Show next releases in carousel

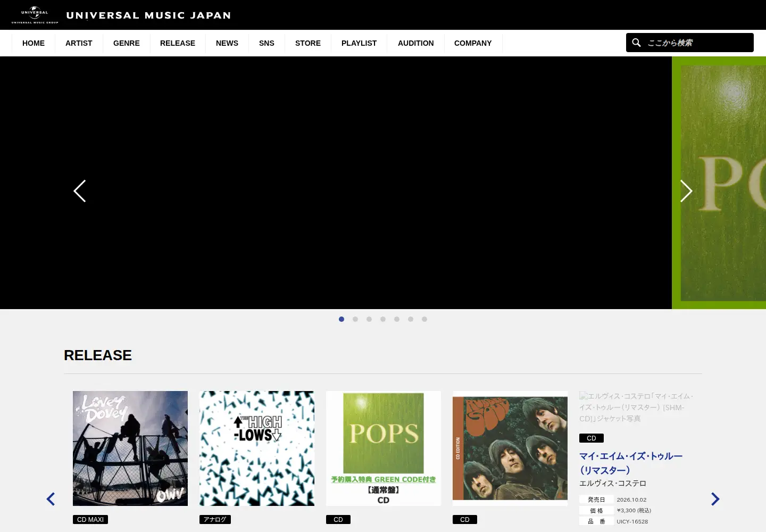(x=715, y=499)
